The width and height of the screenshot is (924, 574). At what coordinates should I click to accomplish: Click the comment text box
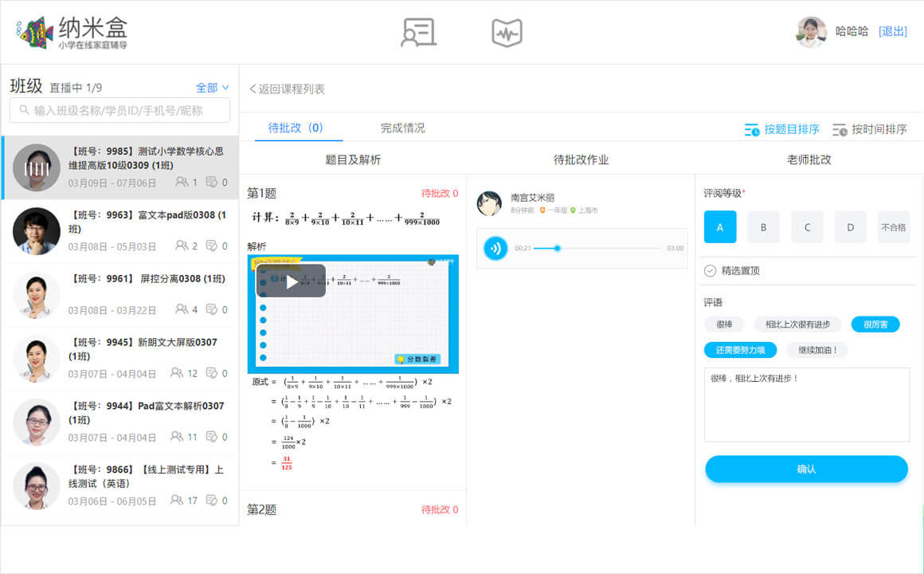coord(806,404)
